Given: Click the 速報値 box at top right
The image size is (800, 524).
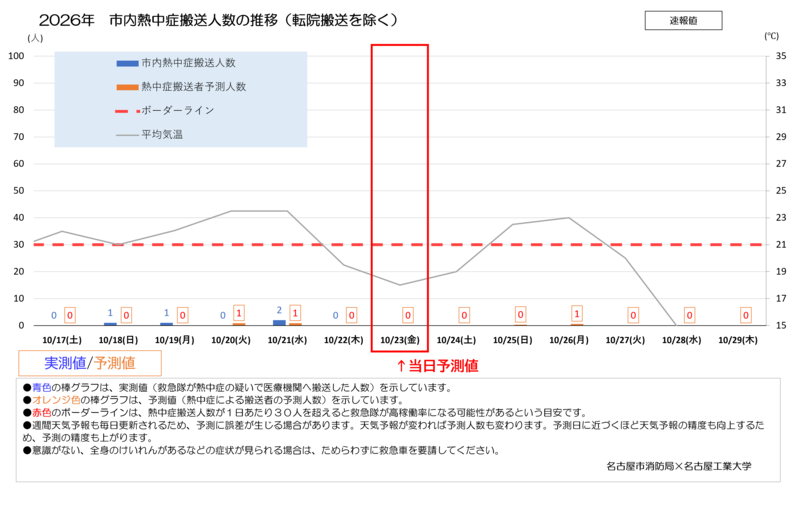Looking at the screenshot, I should (683, 20).
